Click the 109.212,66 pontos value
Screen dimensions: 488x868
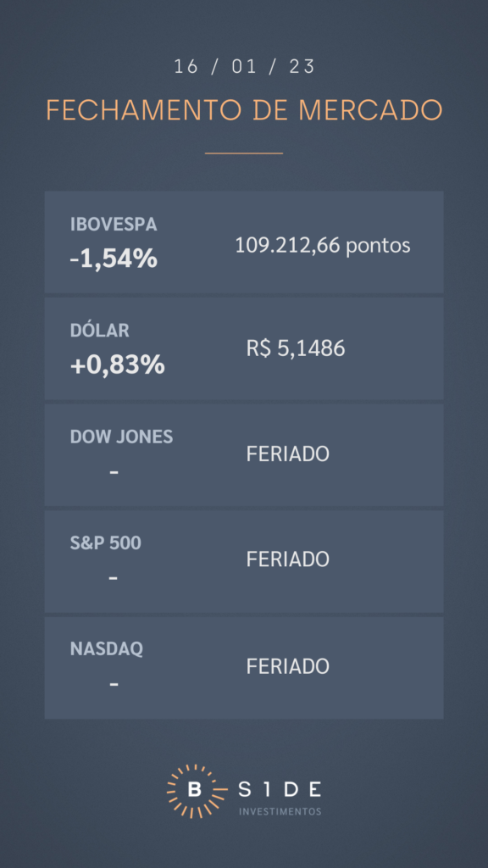coord(323,245)
